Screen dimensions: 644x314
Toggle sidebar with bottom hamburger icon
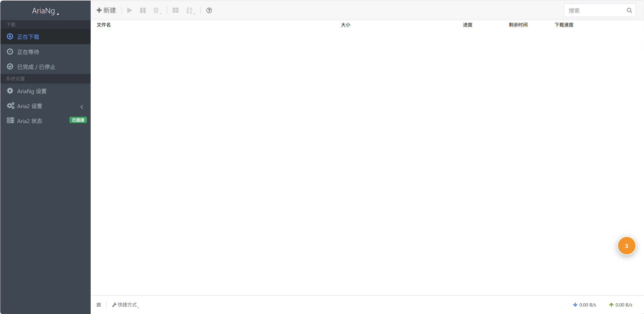(99, 305)
